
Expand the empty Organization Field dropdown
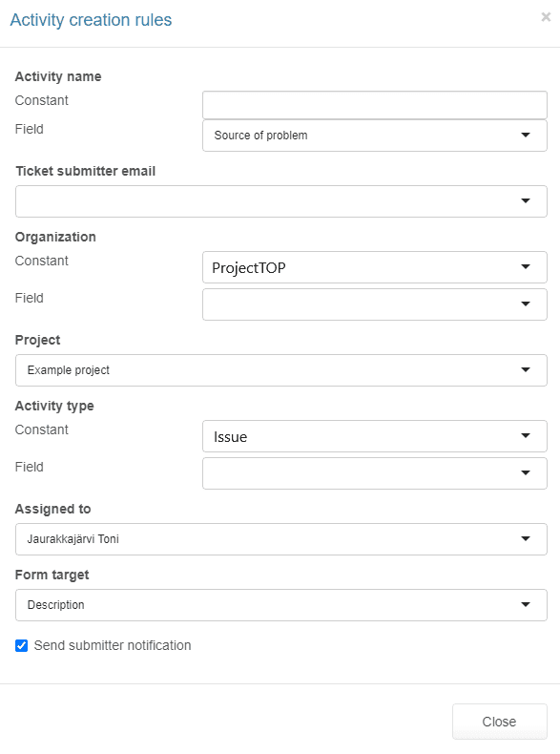(x=375, y=304)
